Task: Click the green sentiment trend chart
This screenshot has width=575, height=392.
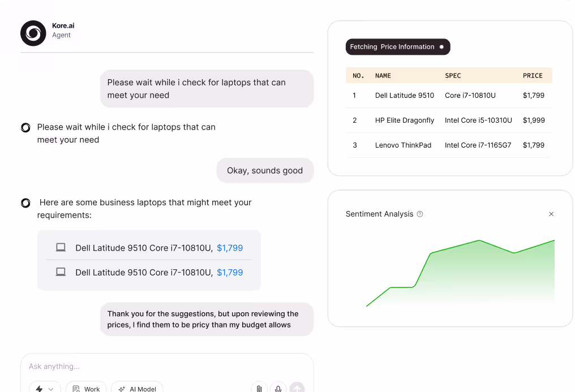Action: tap(460, 273)
